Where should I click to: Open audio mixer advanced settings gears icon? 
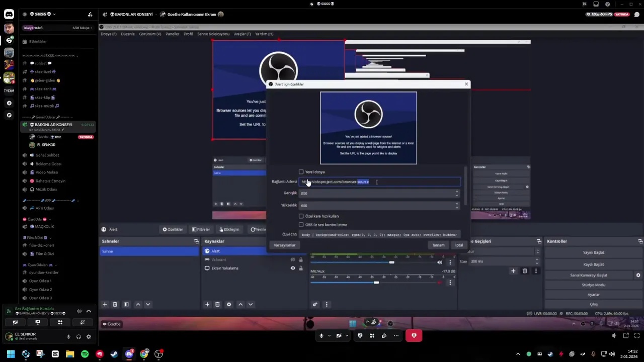(315, 304)
